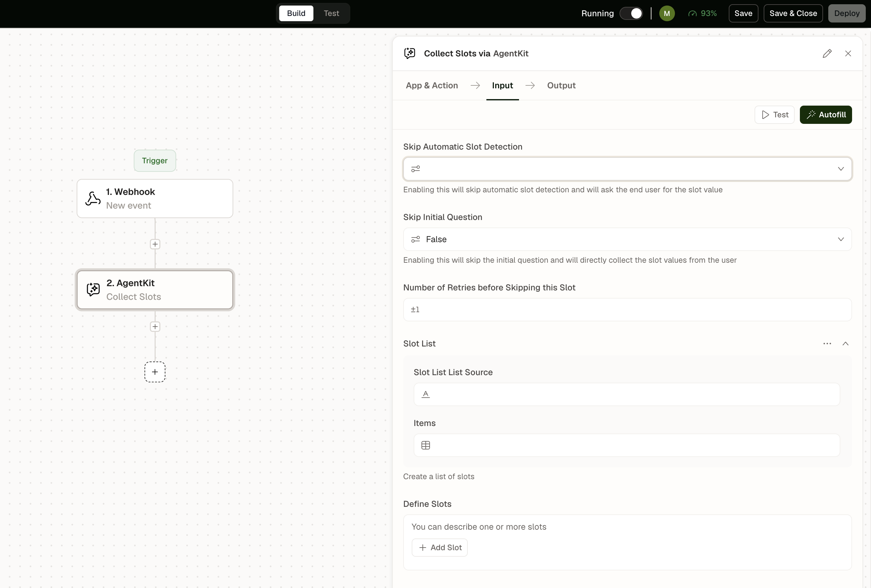
Task: Close the Collect Slots panel
Action: tap(848, 53)
